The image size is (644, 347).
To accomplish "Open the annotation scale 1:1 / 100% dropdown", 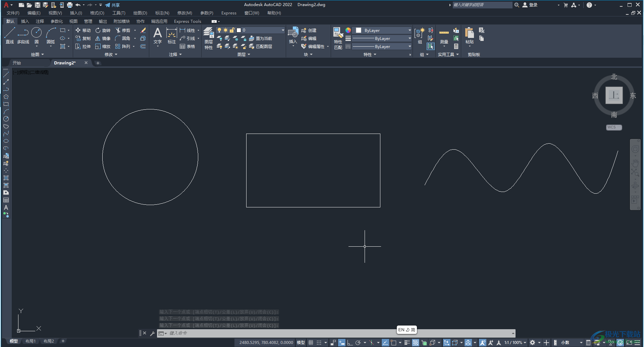I will point(515,343).
